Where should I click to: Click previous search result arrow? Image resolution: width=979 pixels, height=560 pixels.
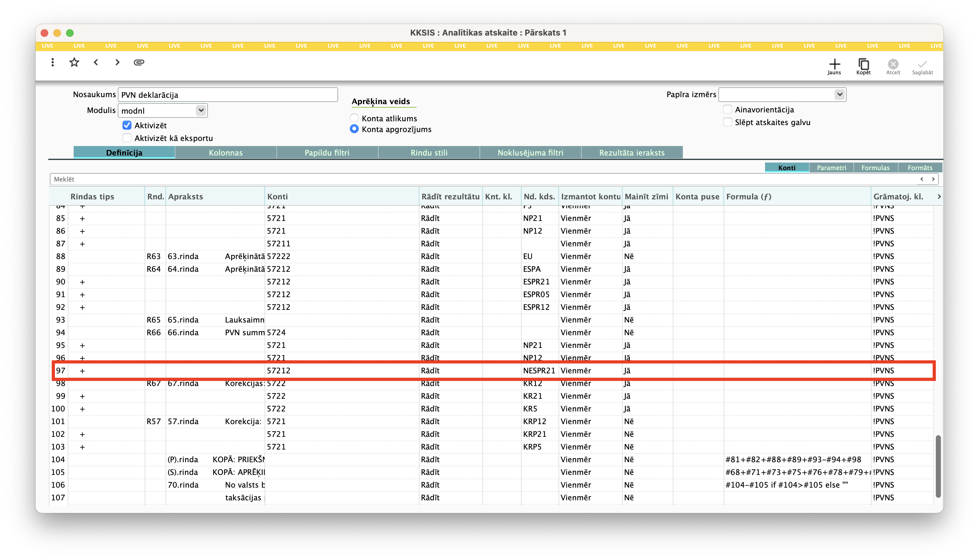pos(922,179)
